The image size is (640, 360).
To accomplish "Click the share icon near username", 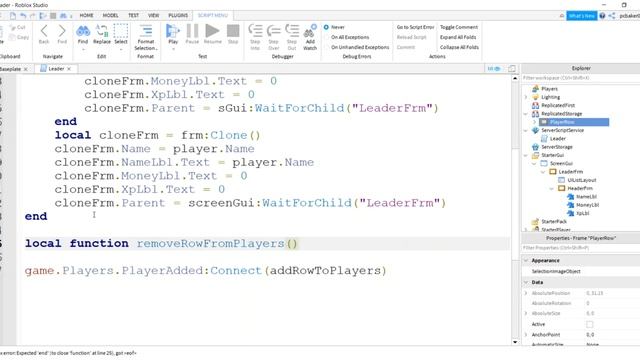I will [x=612, y=16].
